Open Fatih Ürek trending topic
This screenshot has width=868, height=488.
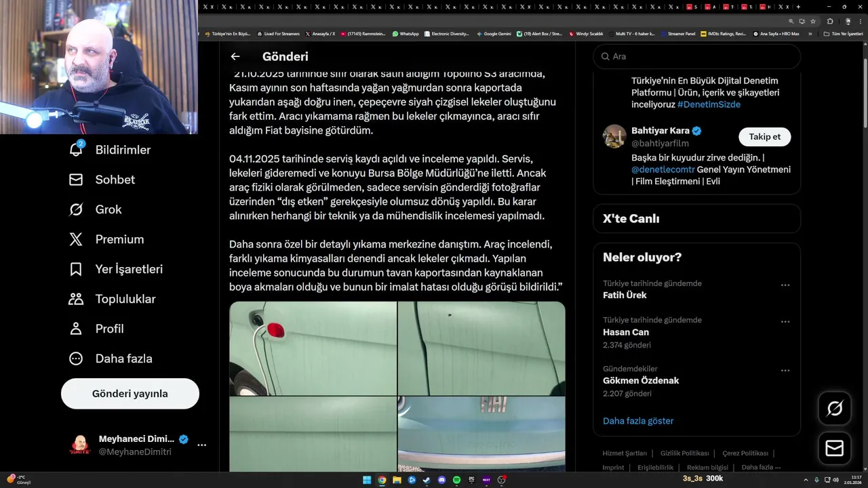[625, 296]
